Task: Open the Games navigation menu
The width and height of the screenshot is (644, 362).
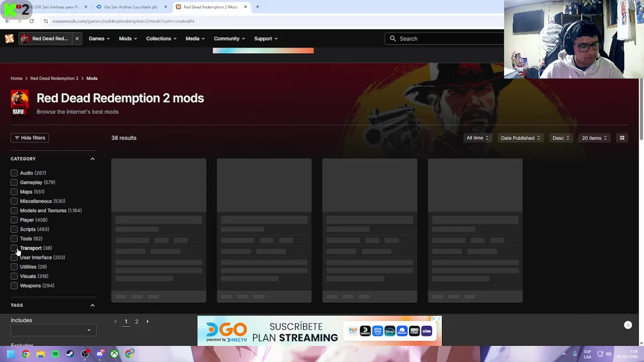Action: click(x=99, y=39)
